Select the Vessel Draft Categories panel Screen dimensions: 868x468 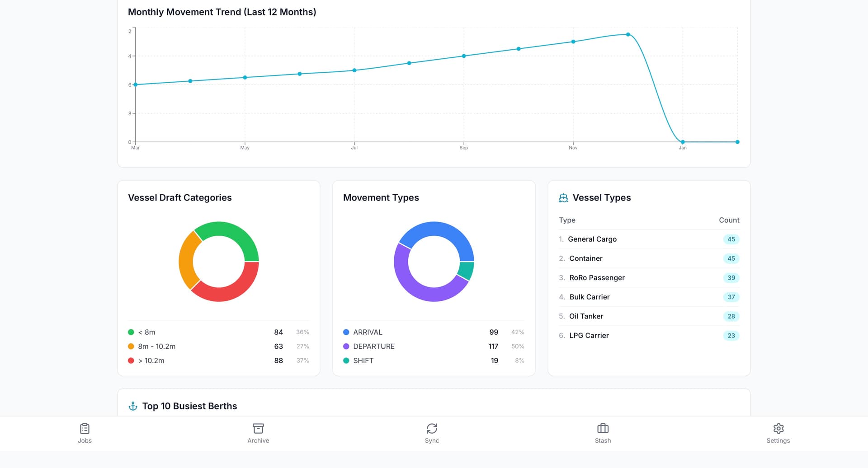tap(180, 197)
